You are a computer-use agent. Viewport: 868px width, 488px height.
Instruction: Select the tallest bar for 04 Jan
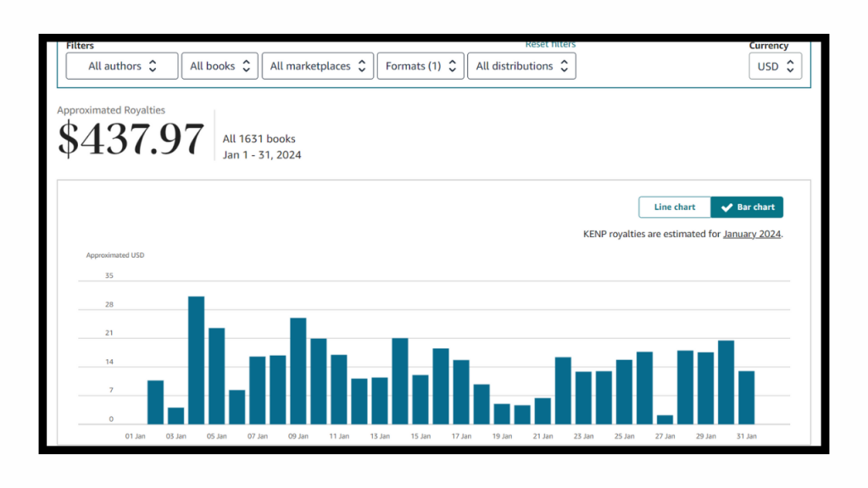pyautogui.click(x=196, y=360)
